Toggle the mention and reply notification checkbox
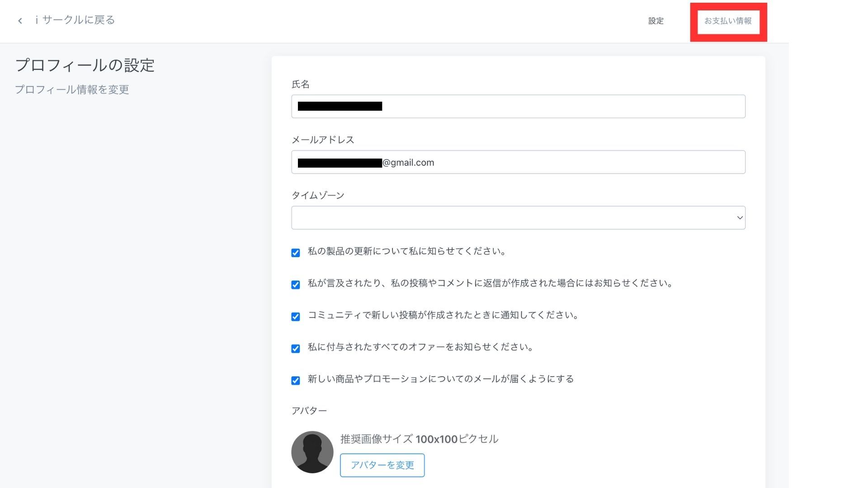Viewport: 868px width, 488px height. click(x=296, y=285)
